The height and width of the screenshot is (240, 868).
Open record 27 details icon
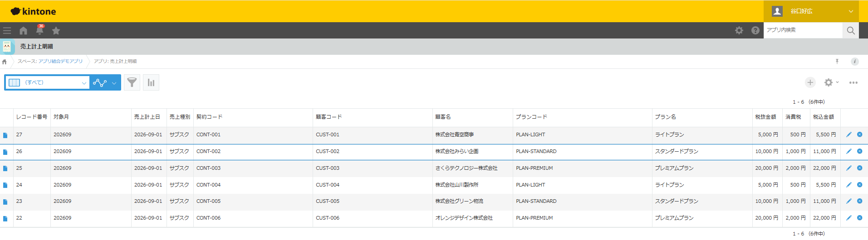click(x=5, y=135)
